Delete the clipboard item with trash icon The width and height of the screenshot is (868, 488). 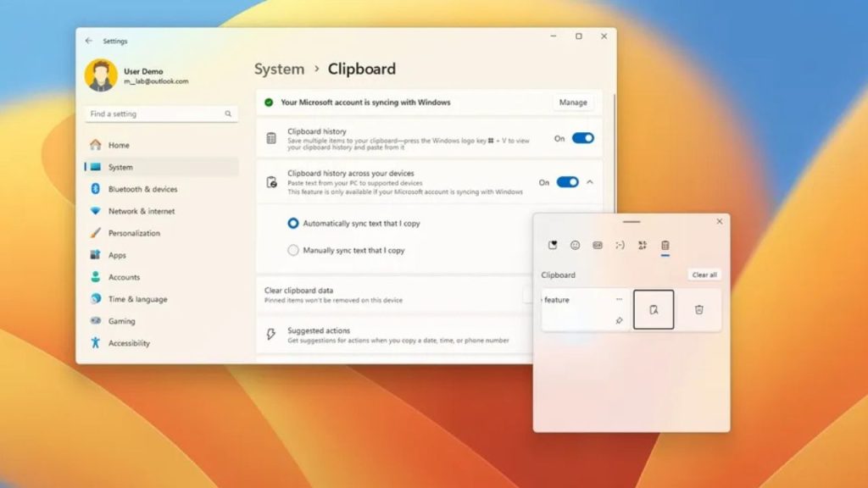point(698,309)
